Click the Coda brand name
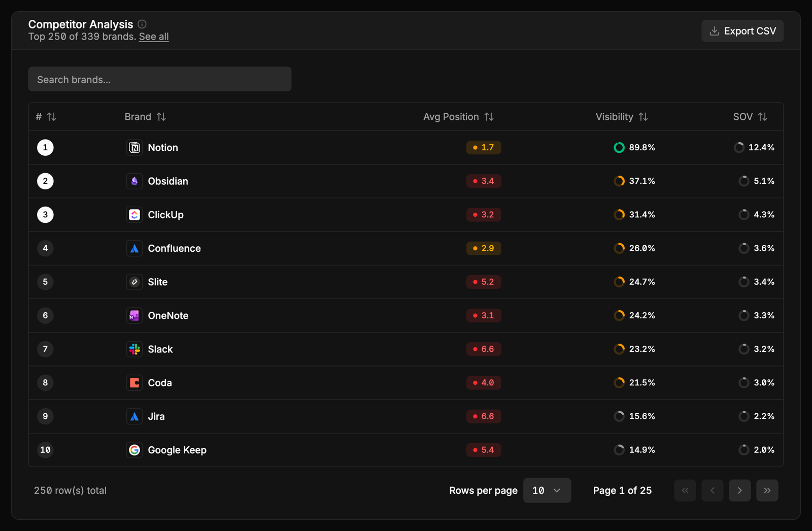Screen dimensions: 812x531 [x=160, y=383]
